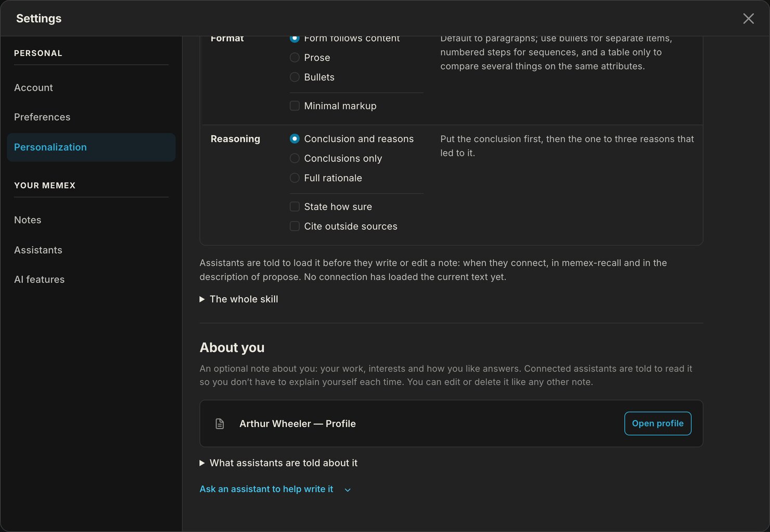Open Account settings in sidebar
Viewport: 770px width, 532px height.
(x=91, y=88)
